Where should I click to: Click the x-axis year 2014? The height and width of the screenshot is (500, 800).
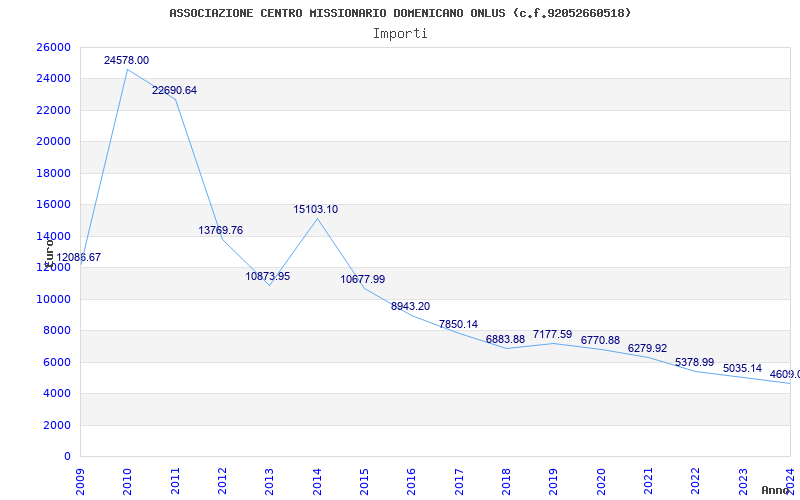(x=317, y=482)
